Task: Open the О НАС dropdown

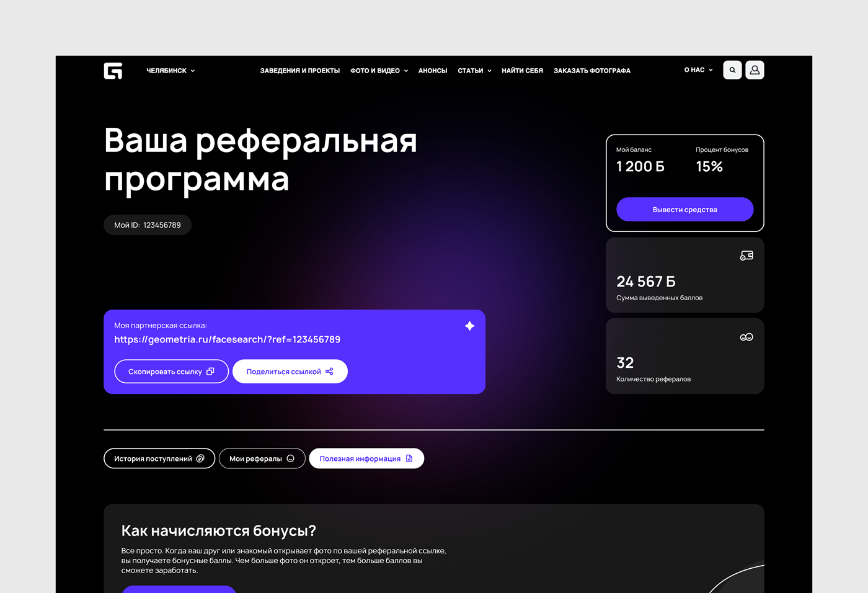Action: 697,69
